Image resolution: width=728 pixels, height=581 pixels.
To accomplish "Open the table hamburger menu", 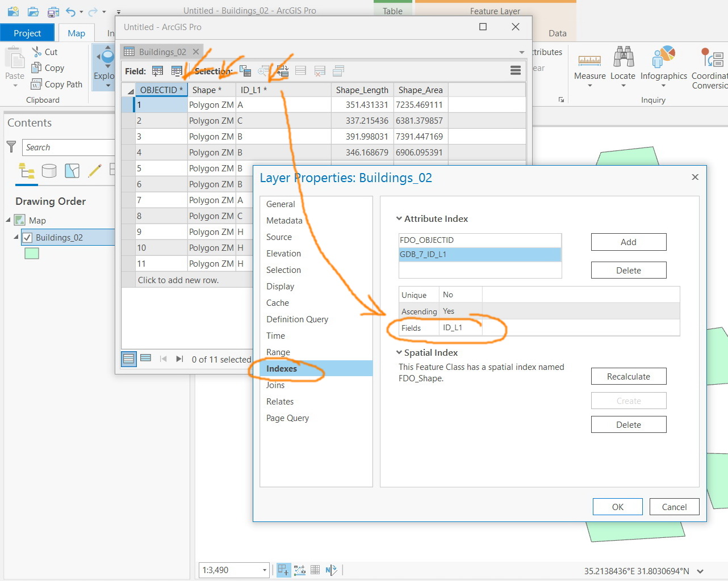I will (516, 70).
